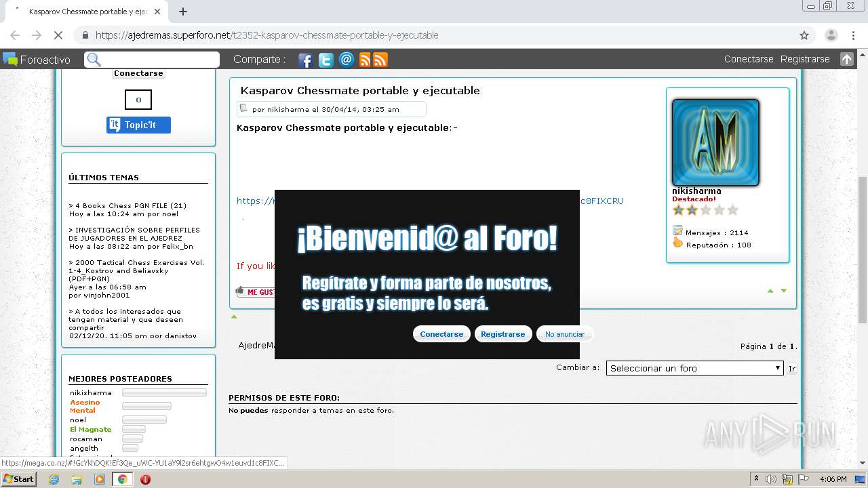Click Conectarse in the top toolbar
The height and width of the screenshot is (488, 868).
749,59
